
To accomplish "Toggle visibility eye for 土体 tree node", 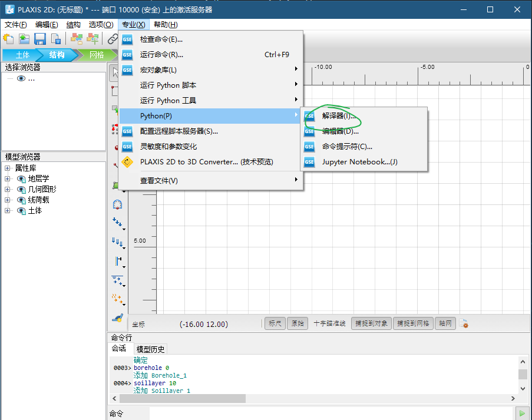I will tap(21, 211).
